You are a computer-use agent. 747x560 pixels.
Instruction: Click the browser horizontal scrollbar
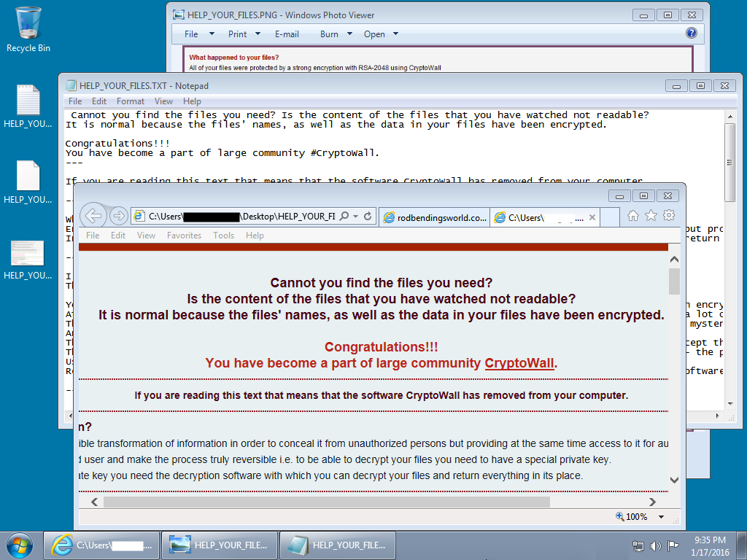(x=326, y=502)
